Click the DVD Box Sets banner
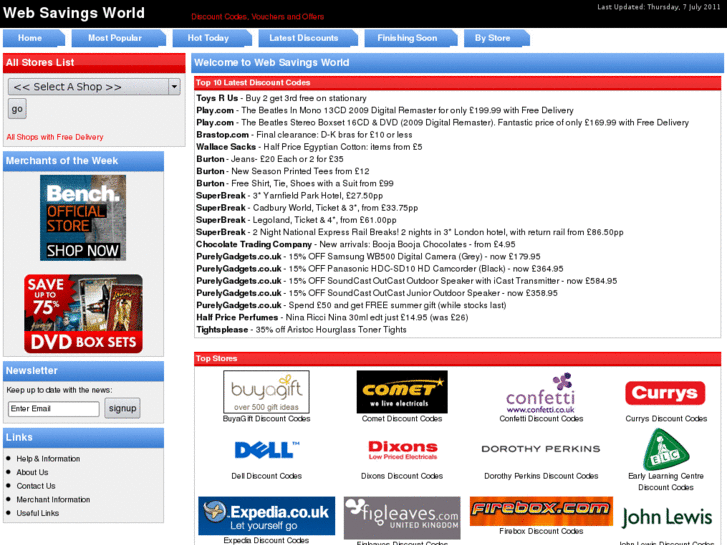 click(x=83, y=314)
